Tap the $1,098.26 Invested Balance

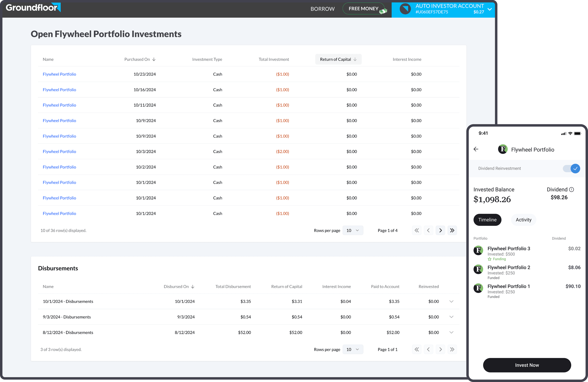pyautogui.click(x=492, y=200)
